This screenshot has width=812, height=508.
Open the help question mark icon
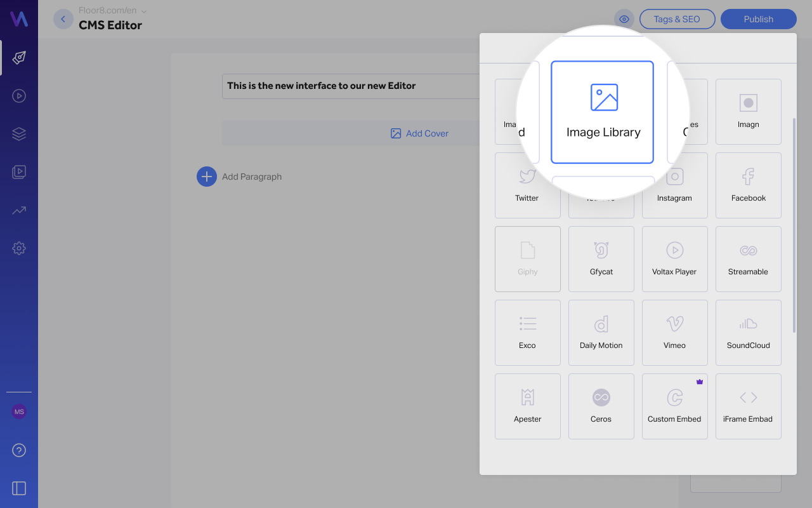click(x=19, y=450)
